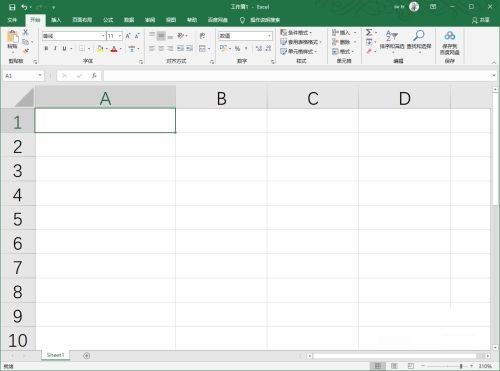Expand the formula bar with right-end chevron
Image resolution: width=500 pixels, height=371 pixels.
[494, 76]
